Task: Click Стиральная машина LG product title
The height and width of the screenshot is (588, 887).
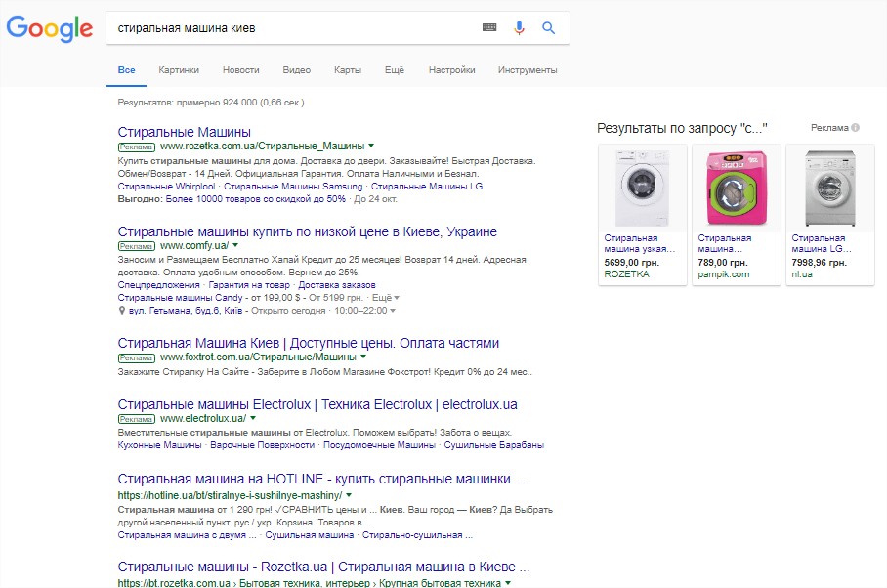Action: point(822,243)
